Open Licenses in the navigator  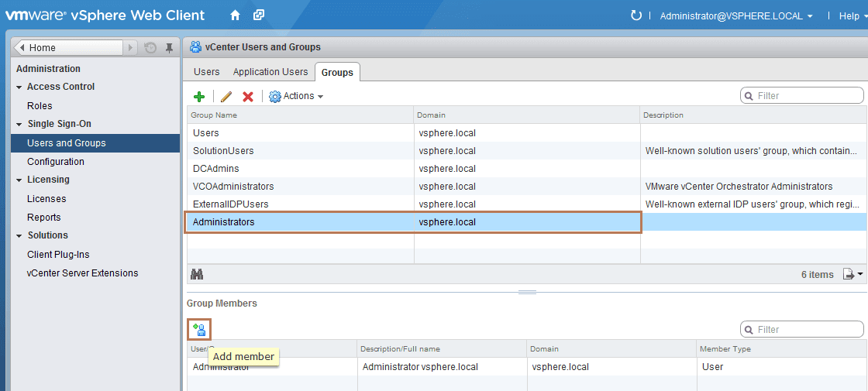(x=46, y=198)
